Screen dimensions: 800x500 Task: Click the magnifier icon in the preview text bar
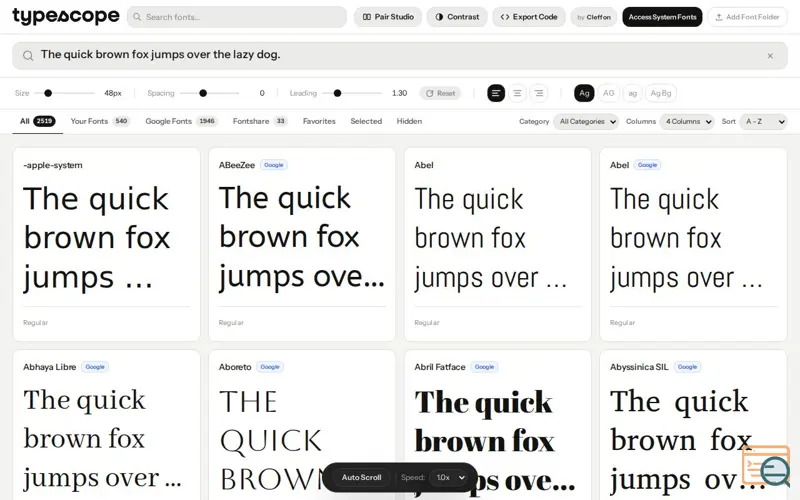[28, 56]
